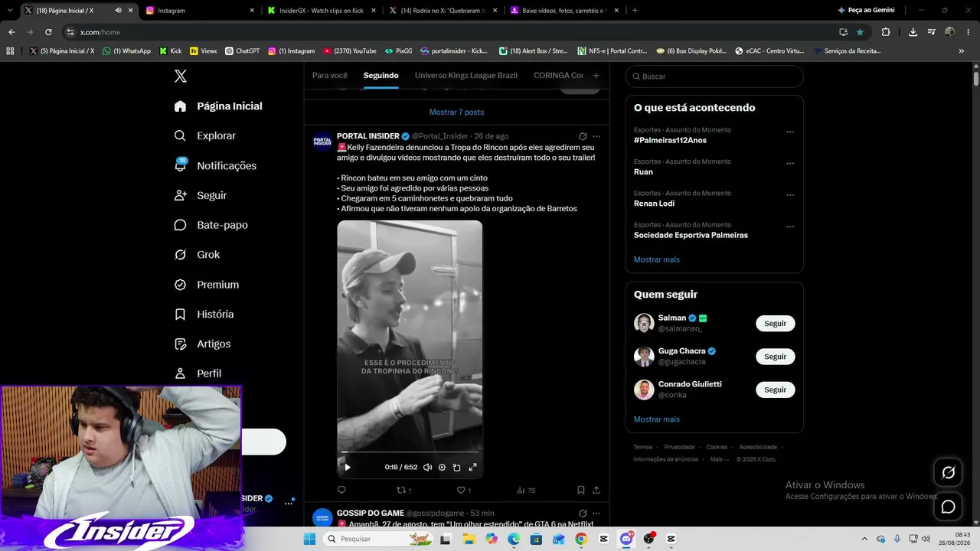Open Chrome extensions puzzle icon
The height and width of the screenshot is (551, 980).
pos(886,32)
